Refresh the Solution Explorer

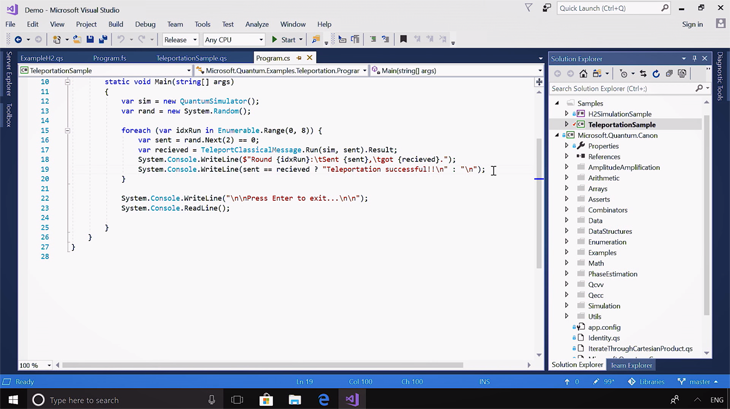coord(656,74)
